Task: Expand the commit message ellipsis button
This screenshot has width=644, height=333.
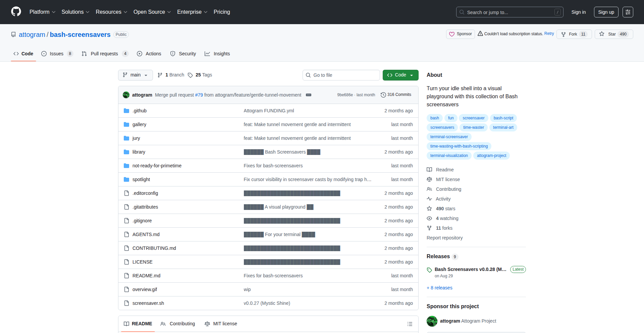Action: click(309, 95)
